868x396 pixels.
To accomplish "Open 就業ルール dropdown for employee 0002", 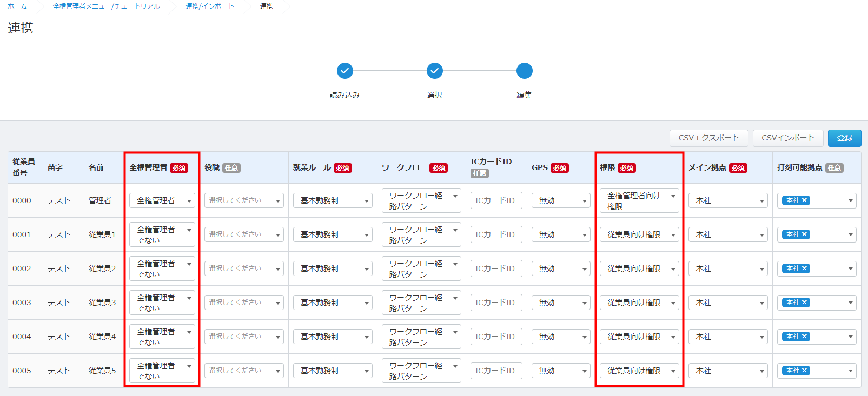I will 333,269.
